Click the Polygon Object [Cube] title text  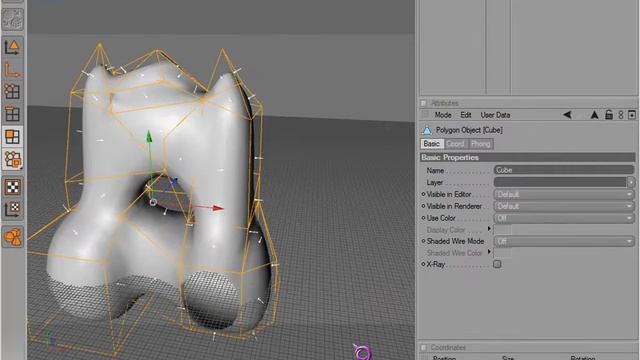(469, 130)
